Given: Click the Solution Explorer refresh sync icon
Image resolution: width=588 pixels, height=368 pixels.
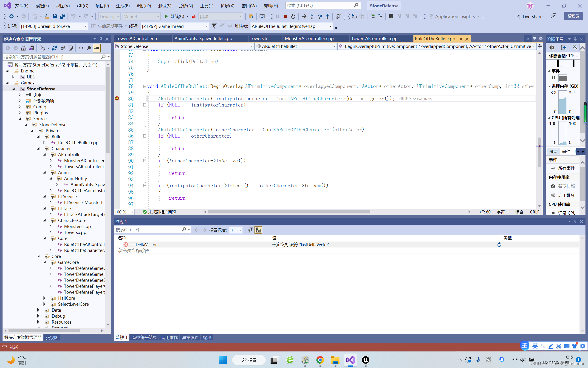Looking at the screenshot, I should (55, 48).
